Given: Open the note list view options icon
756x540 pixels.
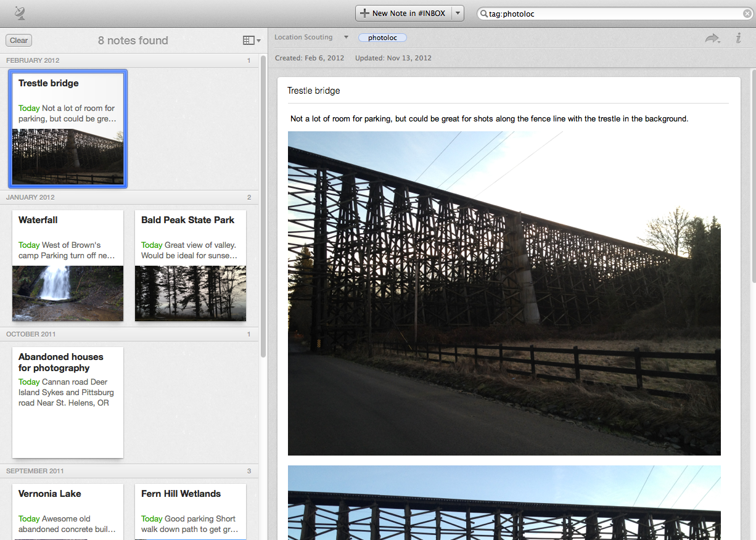Looking at the screenshot, I should click(x=251, y=41).
